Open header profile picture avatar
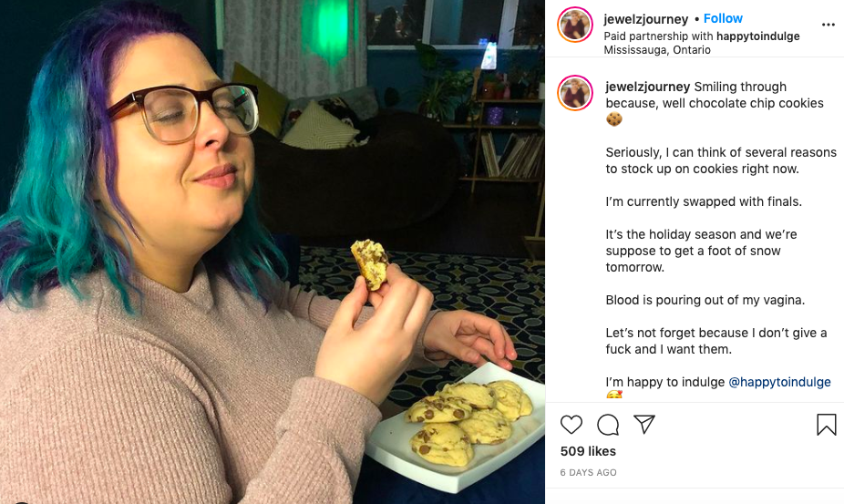This screenshot has width=844, height=504. click(575, 25)
